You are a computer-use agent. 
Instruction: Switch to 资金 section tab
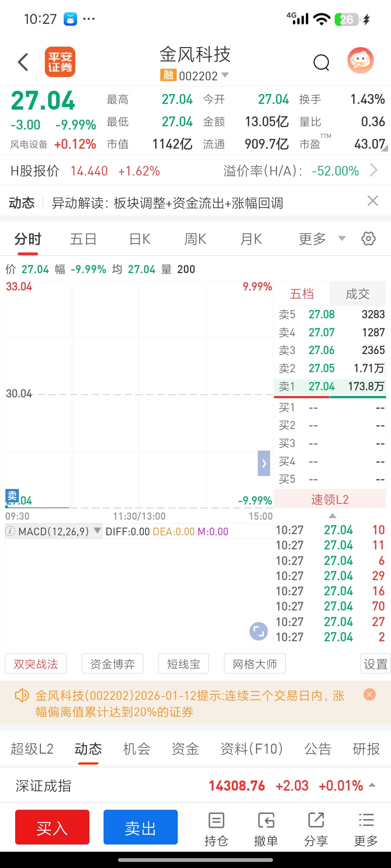(185, 749)
